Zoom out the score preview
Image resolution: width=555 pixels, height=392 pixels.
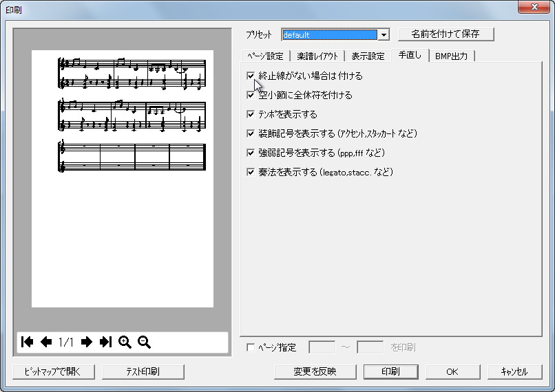144,342
